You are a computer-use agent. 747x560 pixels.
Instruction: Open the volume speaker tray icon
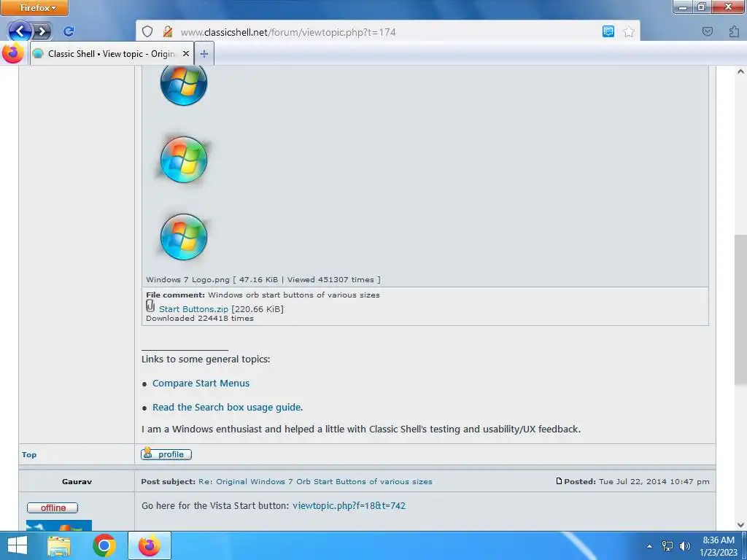pyautogui.click(x=685, y=546)
